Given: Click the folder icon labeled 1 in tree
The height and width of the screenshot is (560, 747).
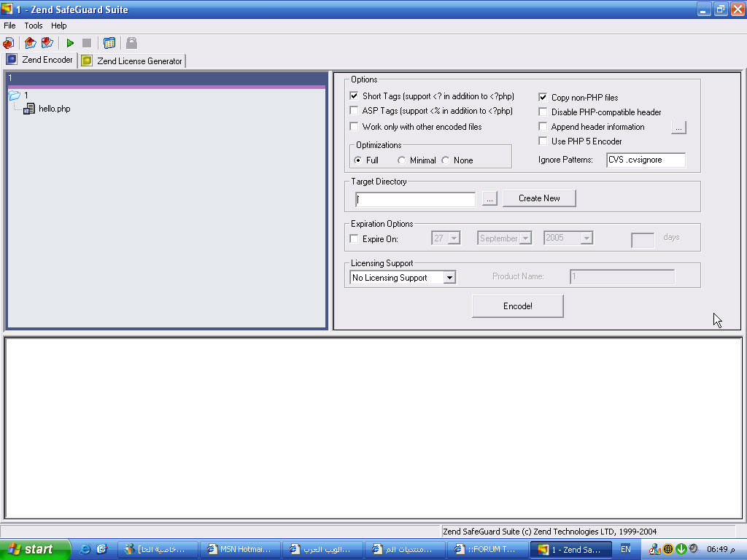Looking at the screenshot, I should pos(15,96).
